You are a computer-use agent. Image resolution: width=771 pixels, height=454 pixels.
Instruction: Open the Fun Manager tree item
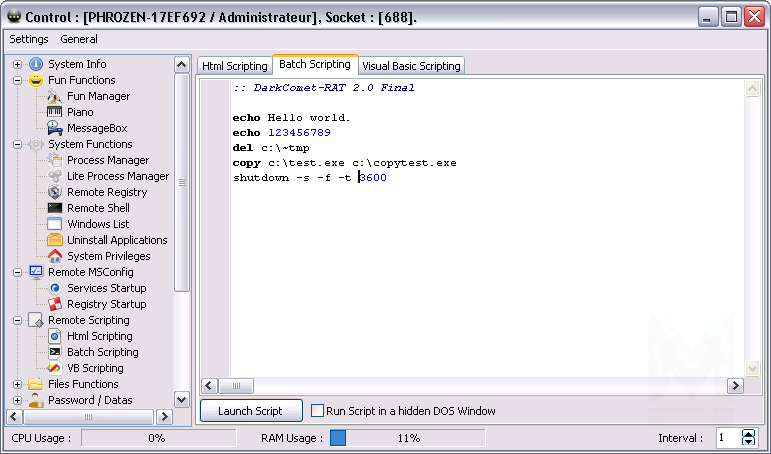[x=98, y=96]
